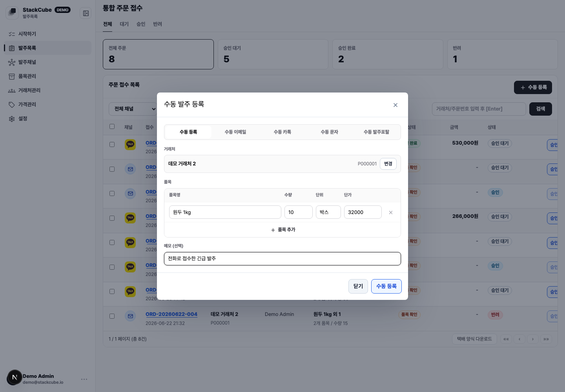This screenshot has width=565, height=392.
Task: Open 품목관리 in the sidebar
Action: point(47,76)
